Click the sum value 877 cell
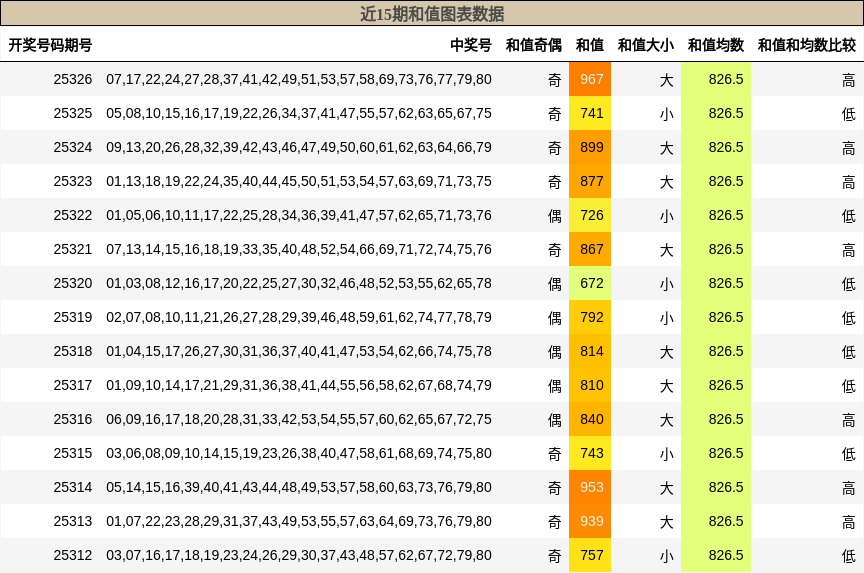Viewport: 864px width, 573px height. pos(590,181)
